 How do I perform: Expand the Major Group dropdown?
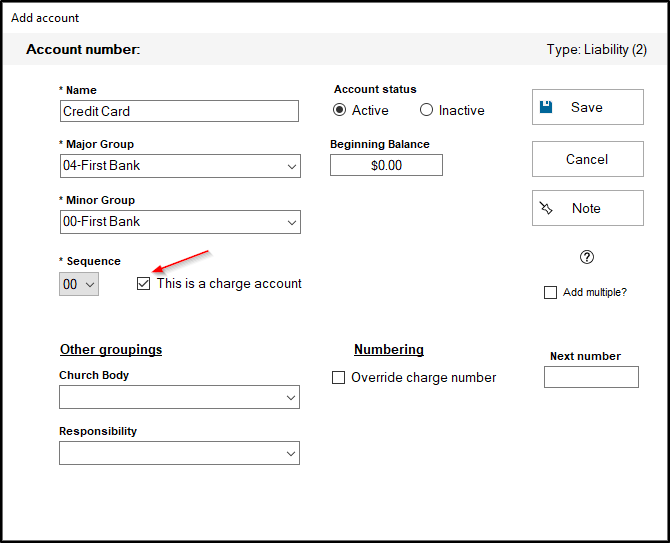[290, 166]
